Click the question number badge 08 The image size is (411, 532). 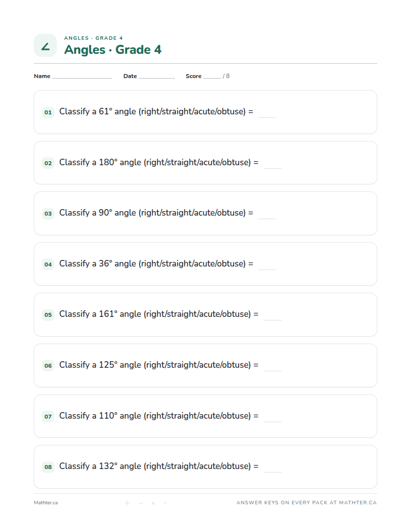[x=48, y=467]
